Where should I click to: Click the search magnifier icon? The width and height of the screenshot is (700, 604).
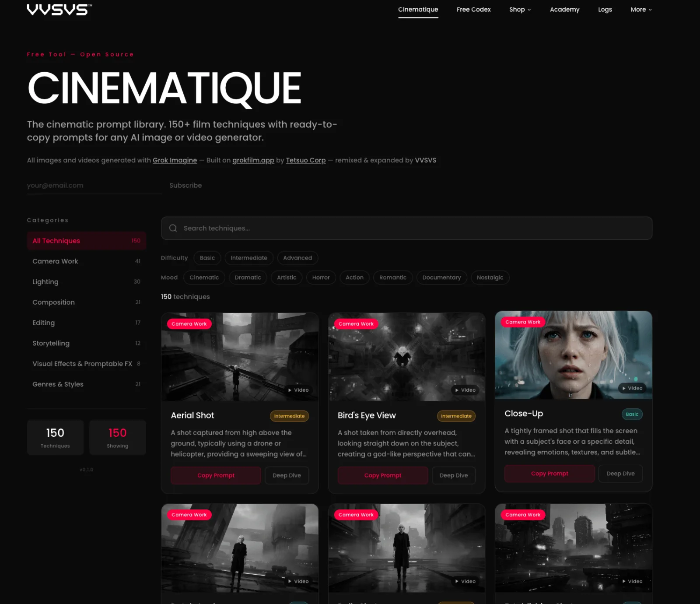pos(173,228)
